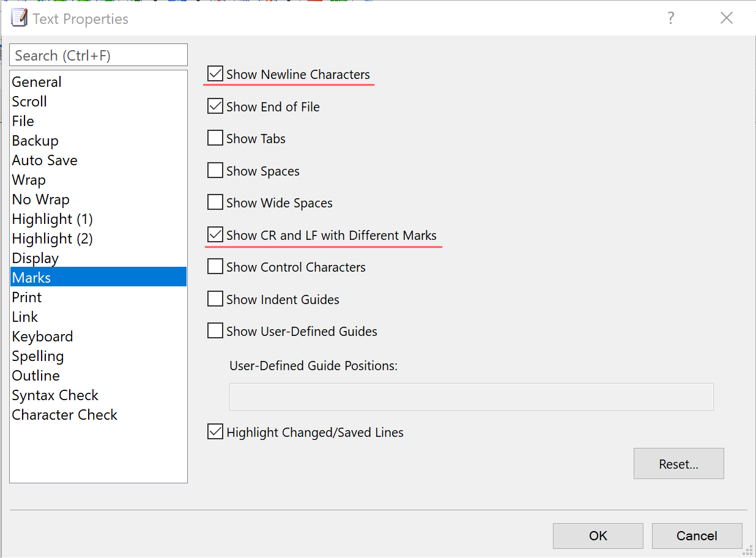Open the Highlight (1) page
The height and width of the screenshot is (558, 756).
pos(98,219)
